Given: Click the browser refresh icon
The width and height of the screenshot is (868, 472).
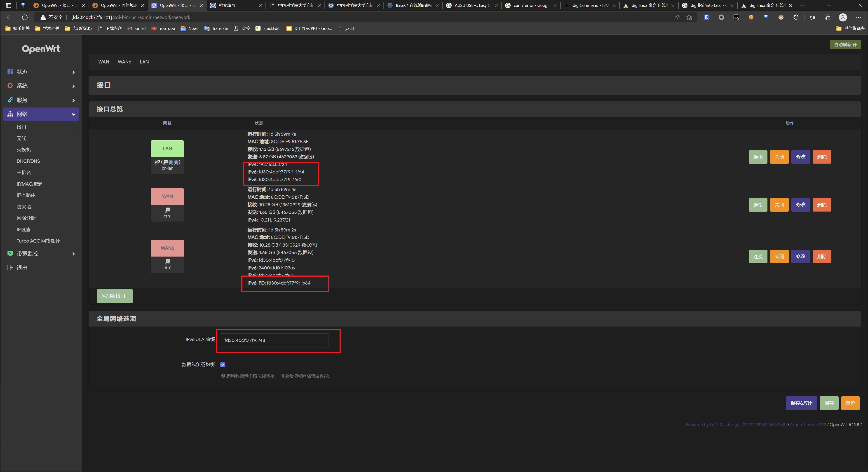Looking at the screenshot, I should click(x=25, y=17).
